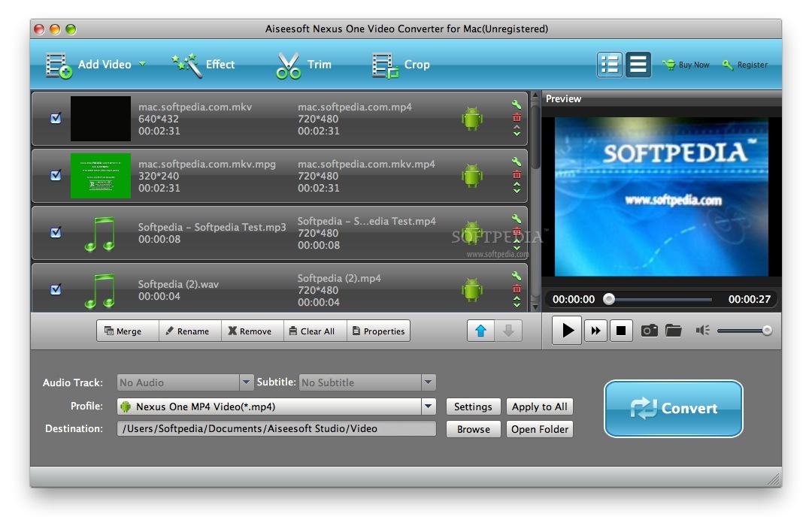The height and width of the screenshot is (529, 812).
Task: Switch to compact list view mode
Action: click(638, 65)
